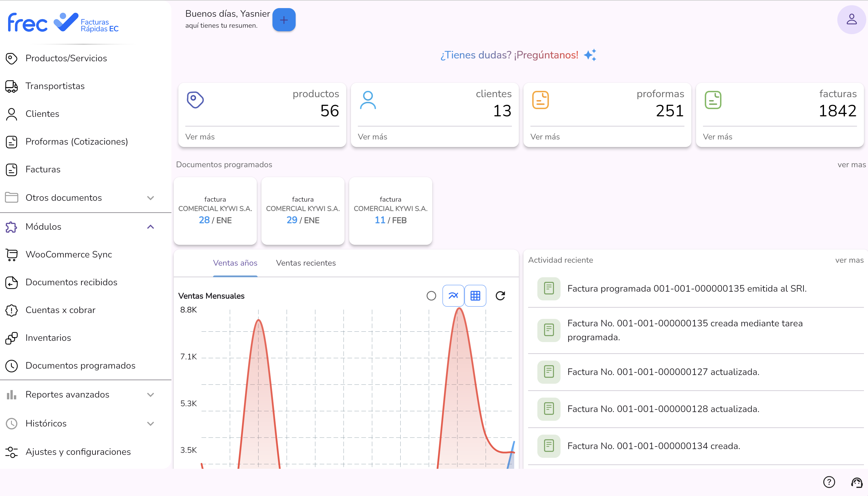Screen dimensions: 868x496
Task: Click the Reportes avanzados bar chart icon
Action: click(x=12, y=394)
